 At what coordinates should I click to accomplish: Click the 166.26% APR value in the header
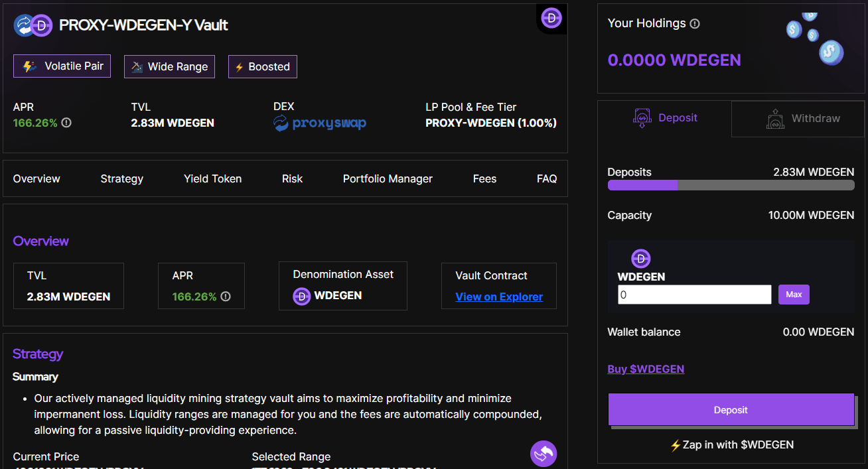[x=35, y=123]
